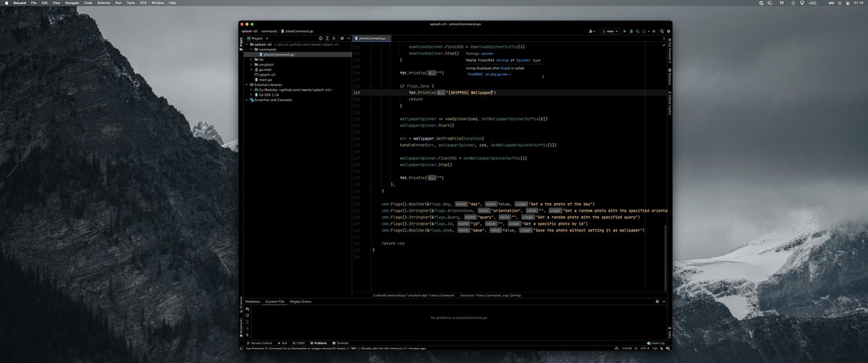Click the Expand All icon in Project panel
This screenshot has width=868, height=363.
click(327, 38)
